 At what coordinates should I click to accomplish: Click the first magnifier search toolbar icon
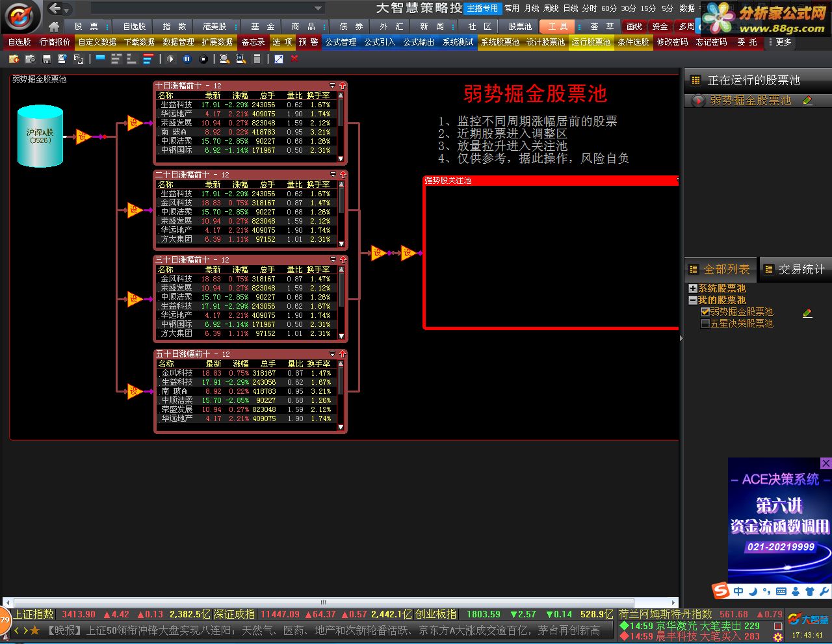(224, 59)
